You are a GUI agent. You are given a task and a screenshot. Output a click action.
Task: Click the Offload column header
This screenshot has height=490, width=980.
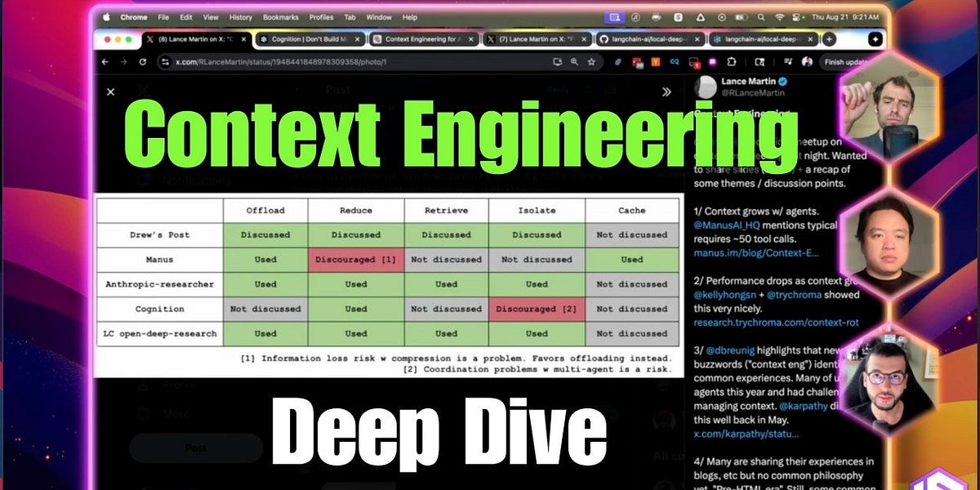tap(265, 210)
